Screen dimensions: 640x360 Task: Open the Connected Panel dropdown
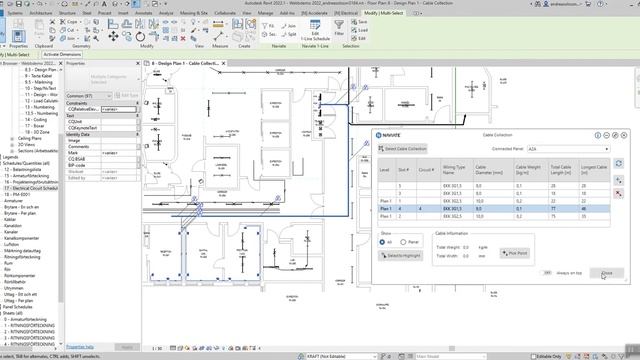pyautogui.click(x=569, y=149)
